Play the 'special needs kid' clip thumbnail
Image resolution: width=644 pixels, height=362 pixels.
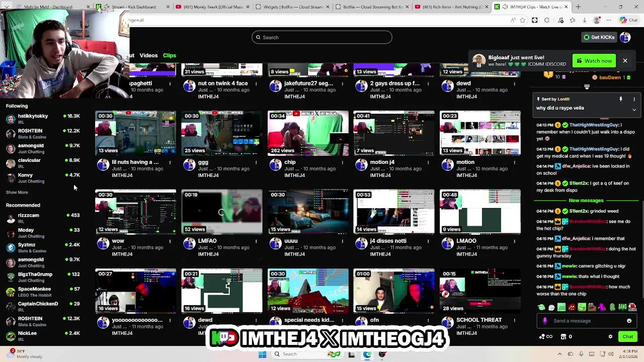308,291
